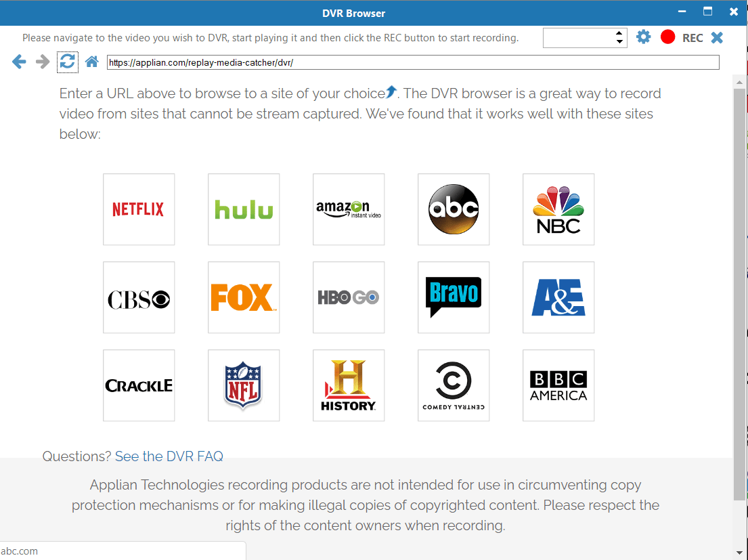This screenshot has height=560, width=748.
Task: Open the Amazon Instant Video tile
Action: click(349, 209)
